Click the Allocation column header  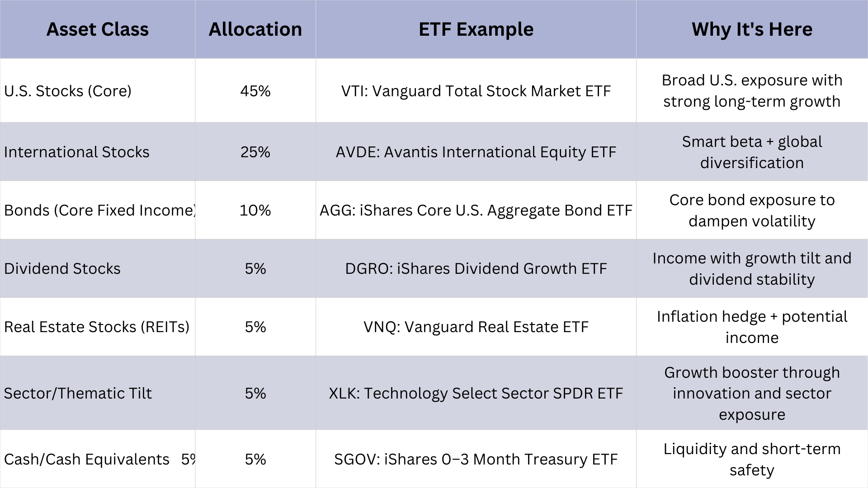pos(255,29)
